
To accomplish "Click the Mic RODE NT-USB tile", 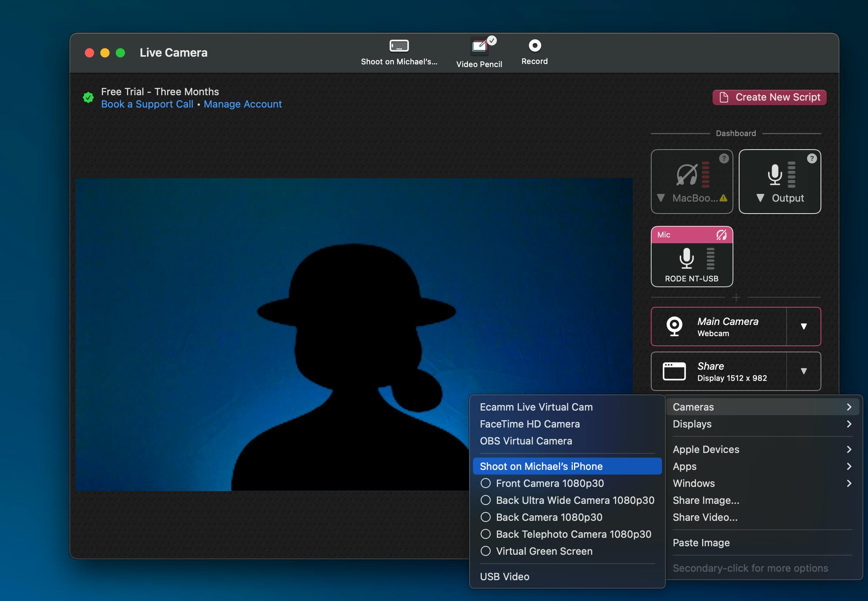I will pos(692,257).
